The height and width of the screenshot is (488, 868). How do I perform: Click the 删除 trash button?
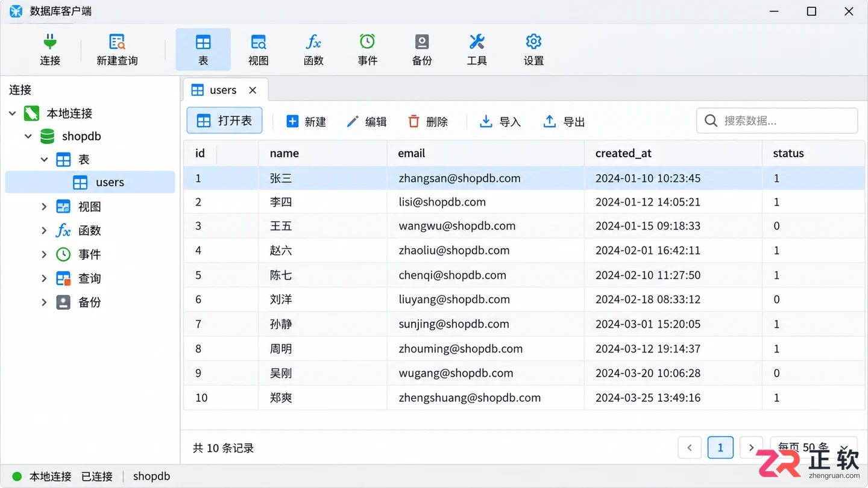(427, 122)
